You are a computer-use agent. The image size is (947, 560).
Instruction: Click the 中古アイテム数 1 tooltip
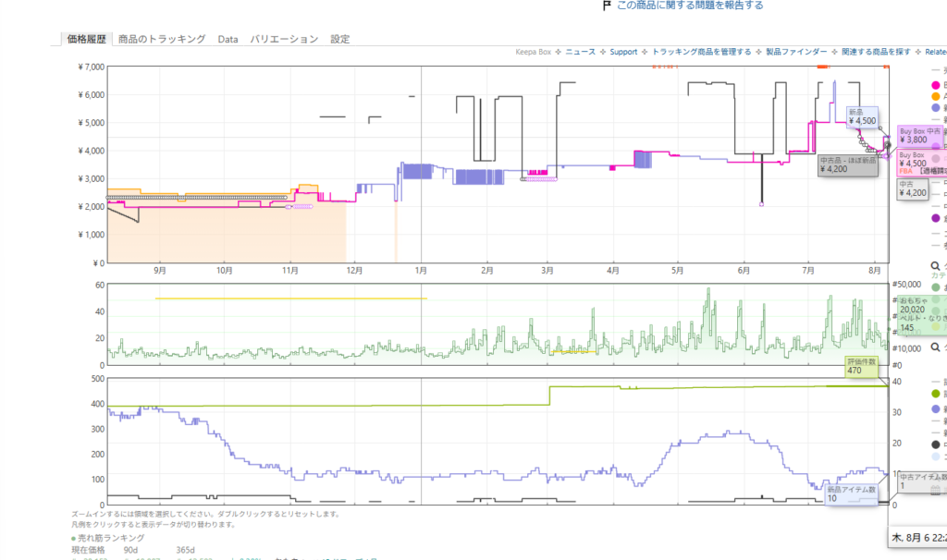(922, 481)
